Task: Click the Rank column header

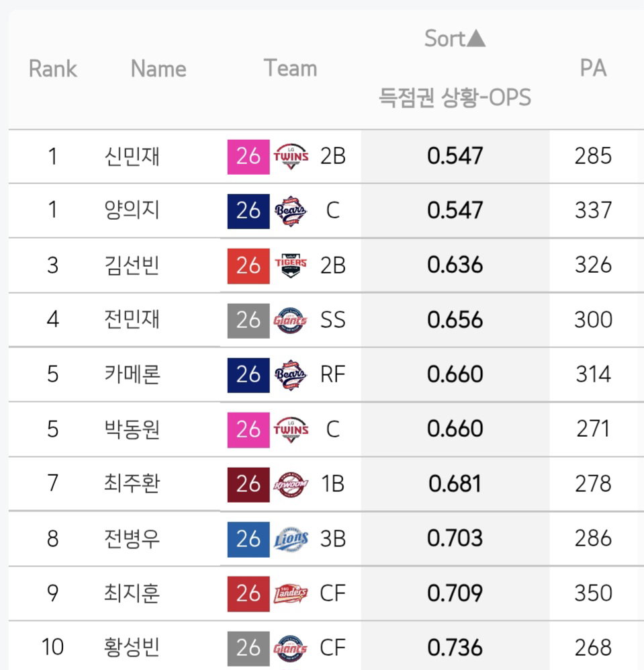Action: 53,69
